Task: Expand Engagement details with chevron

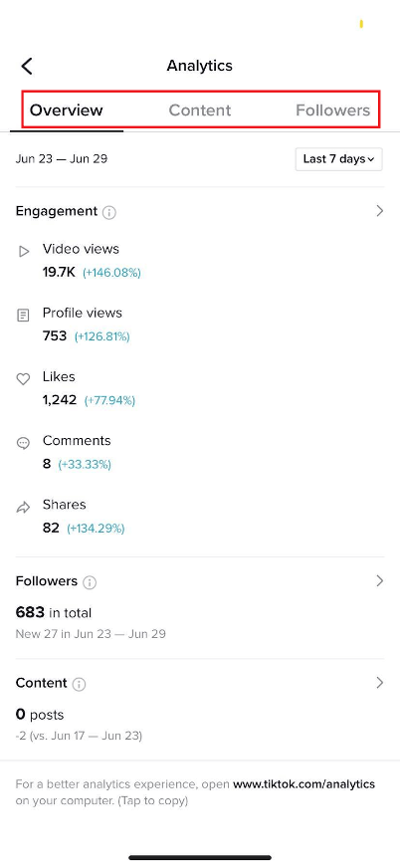Action: click(379, 211)
